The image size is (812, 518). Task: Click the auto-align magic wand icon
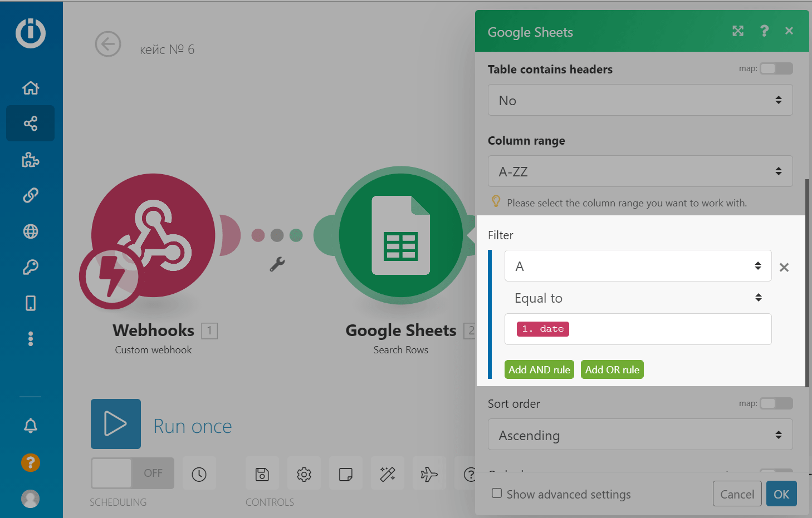(387, 474)
